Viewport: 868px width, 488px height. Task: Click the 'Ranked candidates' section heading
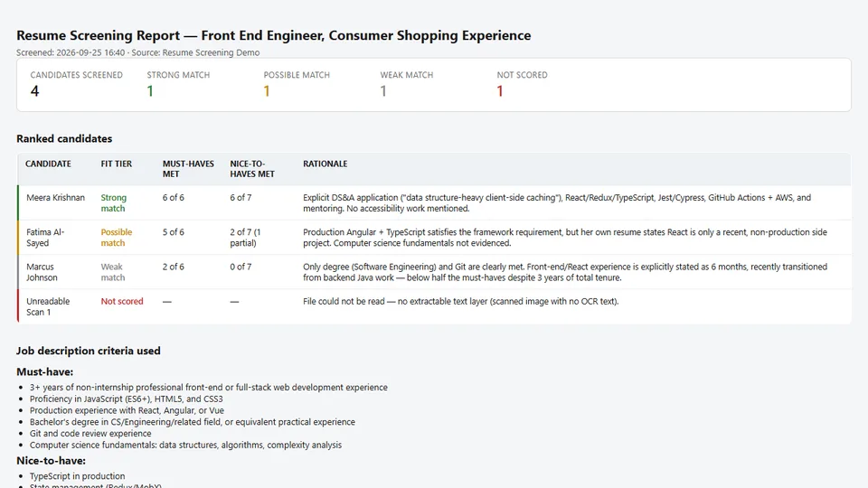tap(64, 139)
